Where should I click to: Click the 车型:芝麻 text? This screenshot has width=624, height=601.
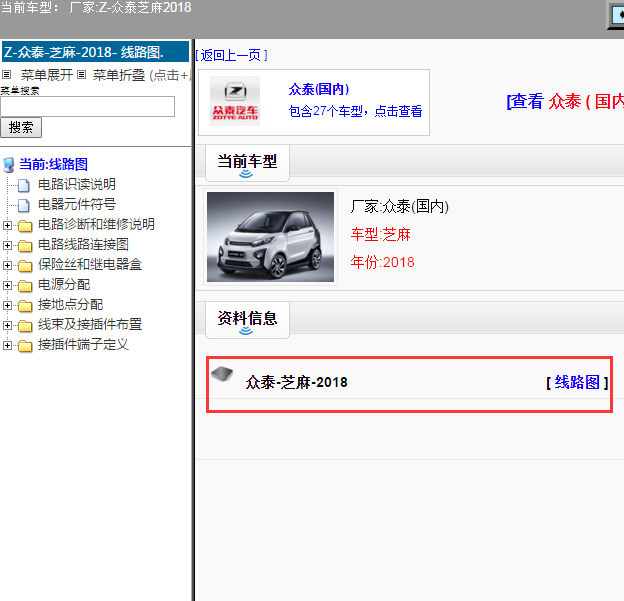click(x=380, y=234)
